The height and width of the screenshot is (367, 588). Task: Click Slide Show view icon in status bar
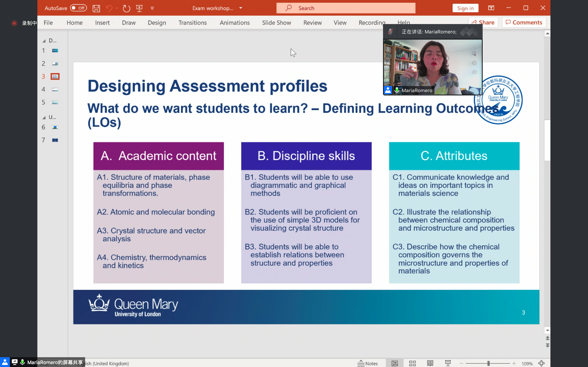448,363
